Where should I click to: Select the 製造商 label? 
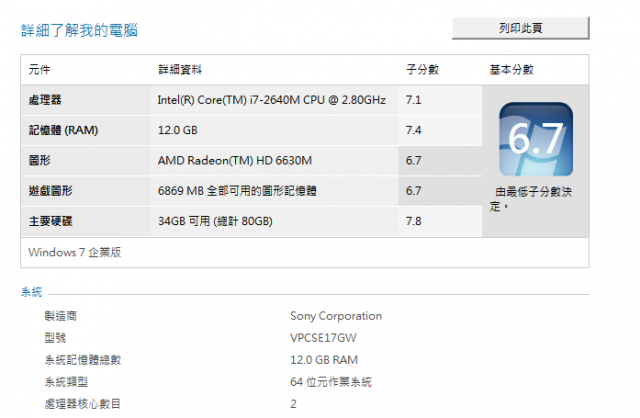(x=61, y=316)
